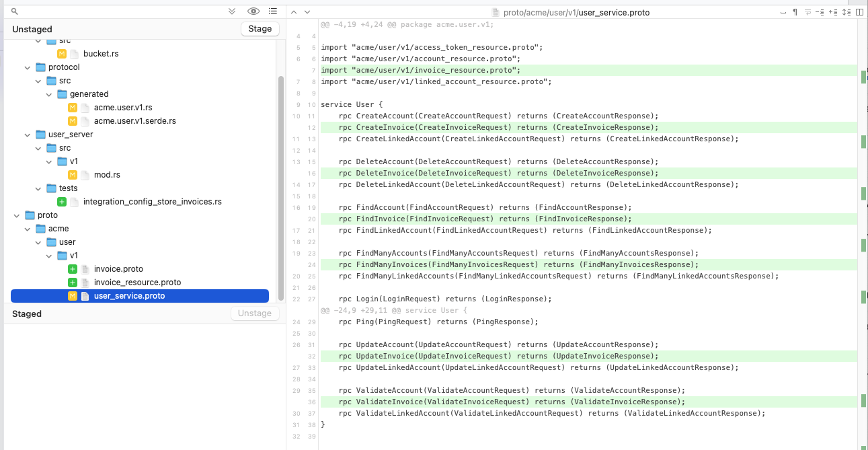Click modified badge next to acme.user.v1.rs

[x=73, y=108]
